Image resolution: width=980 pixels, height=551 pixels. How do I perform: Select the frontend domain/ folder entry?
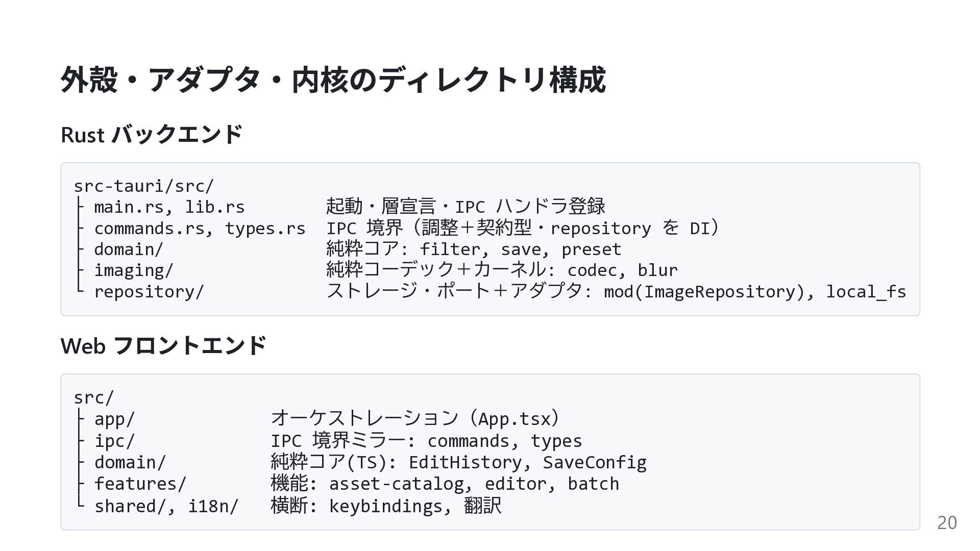pos(130,462)
